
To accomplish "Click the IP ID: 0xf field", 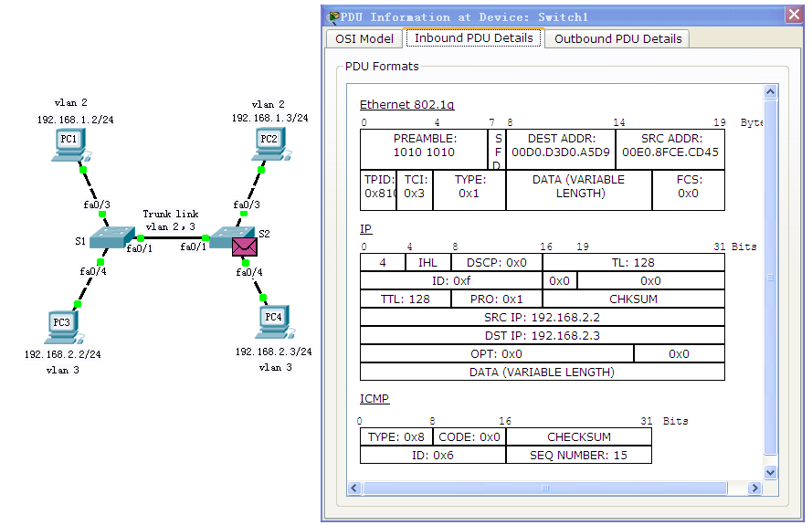I will (451, 280).
